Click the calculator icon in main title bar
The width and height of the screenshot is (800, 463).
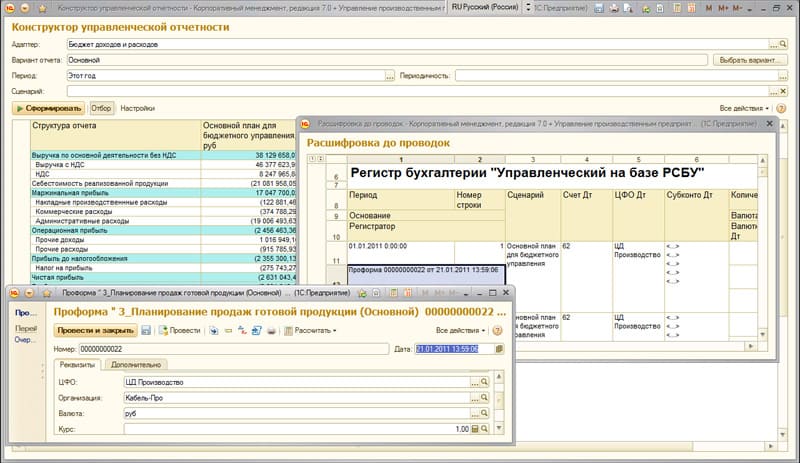(677, 8)
